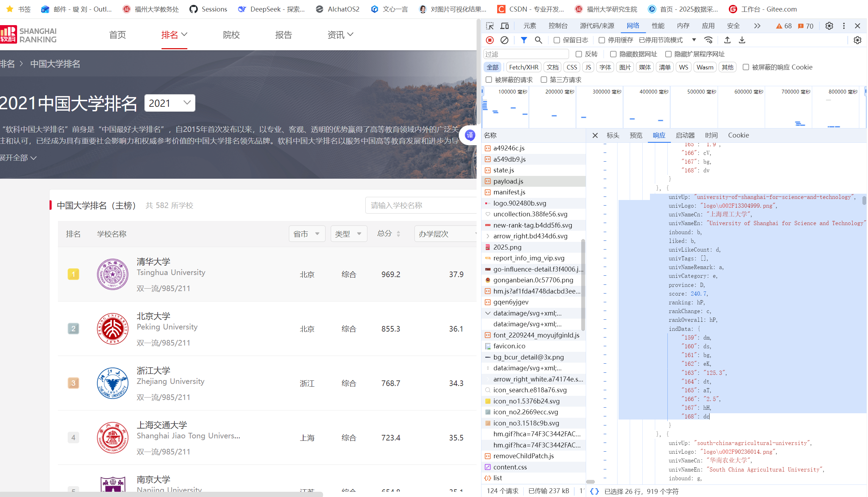Toggle the network filter funnel icon
868x497 pixels.
click(x=524, y=40)
